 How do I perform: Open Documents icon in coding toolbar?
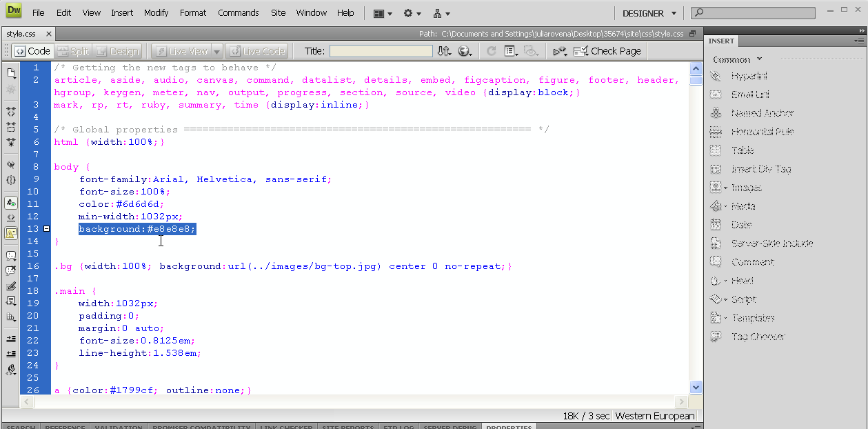tap(11, 72)
